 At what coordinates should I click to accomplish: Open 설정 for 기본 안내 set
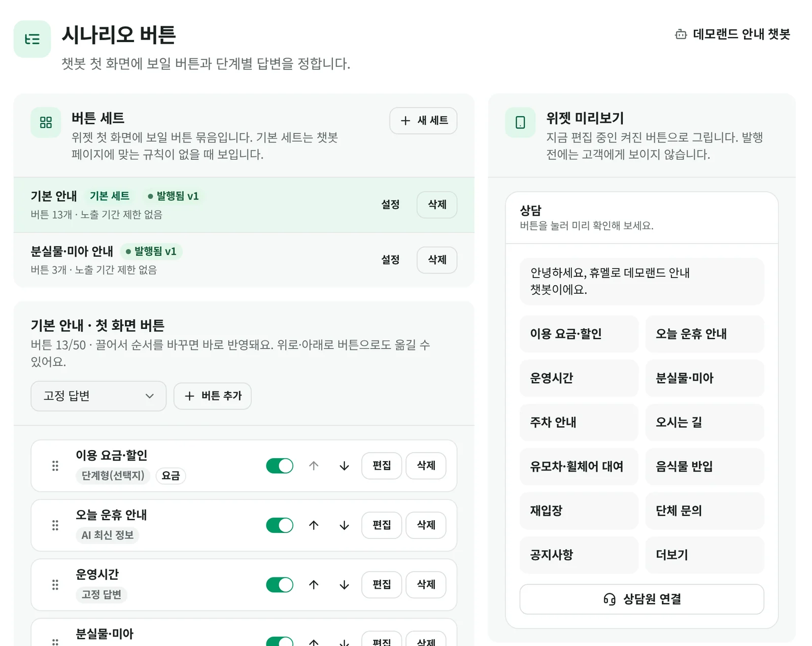(x=390, y=205)
